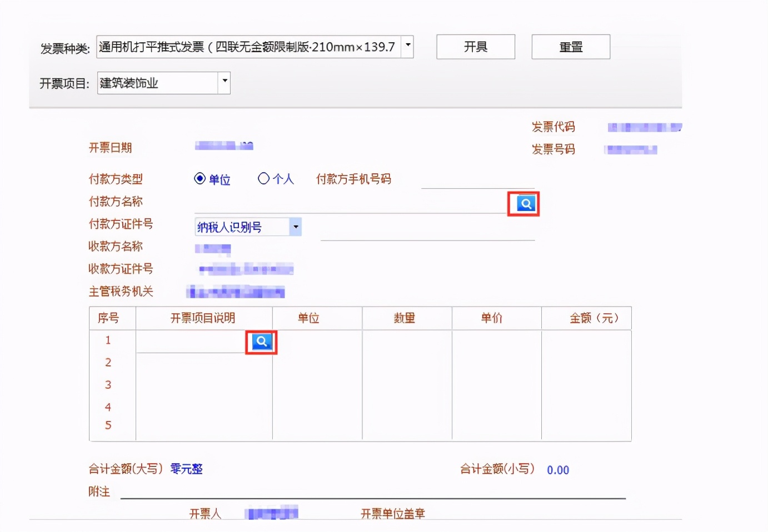The width and height of the screenshot is (768, 532).
Task: Click the 开票项目说明 column header
Action: coord(203,318)
